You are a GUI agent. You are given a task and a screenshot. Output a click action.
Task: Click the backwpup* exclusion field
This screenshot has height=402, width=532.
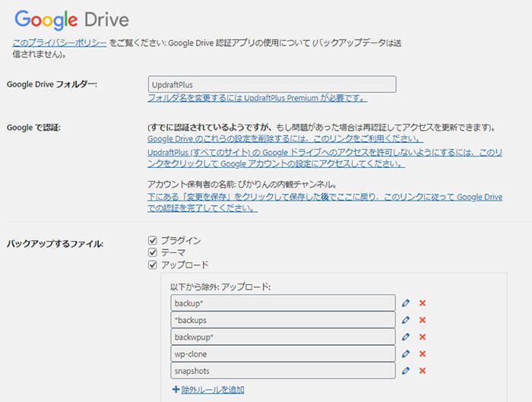283,337
